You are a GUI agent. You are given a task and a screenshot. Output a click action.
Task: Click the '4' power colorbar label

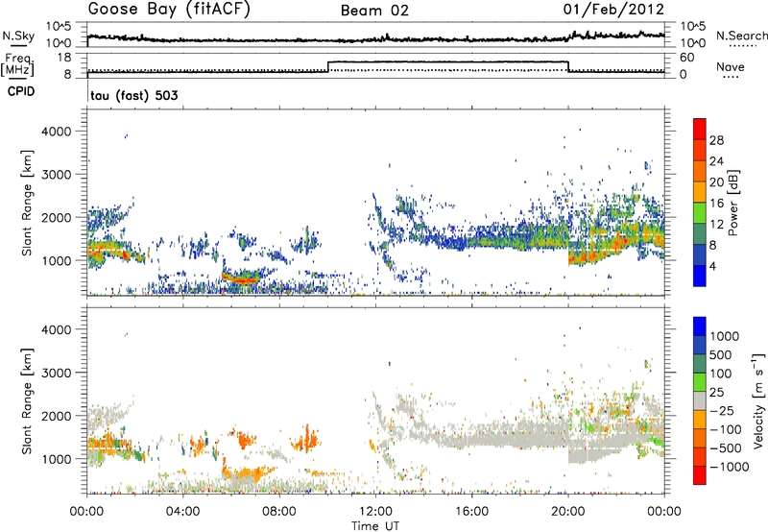click(x=712, y=267)
